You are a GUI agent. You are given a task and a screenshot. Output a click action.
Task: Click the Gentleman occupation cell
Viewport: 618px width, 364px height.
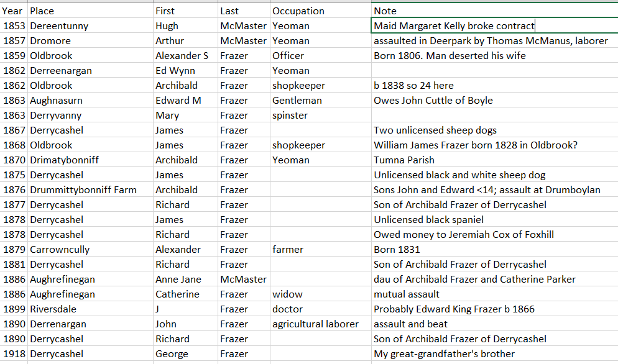297,100
